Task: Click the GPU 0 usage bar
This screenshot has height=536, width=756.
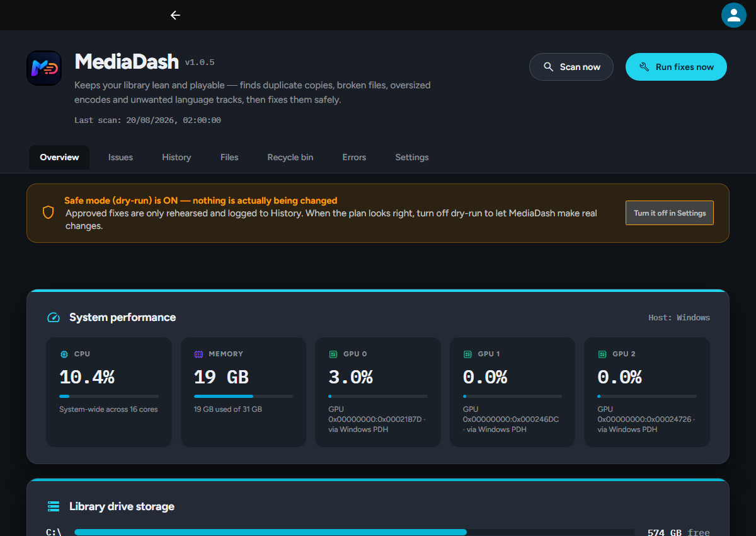Action: [x=378, y=396]
